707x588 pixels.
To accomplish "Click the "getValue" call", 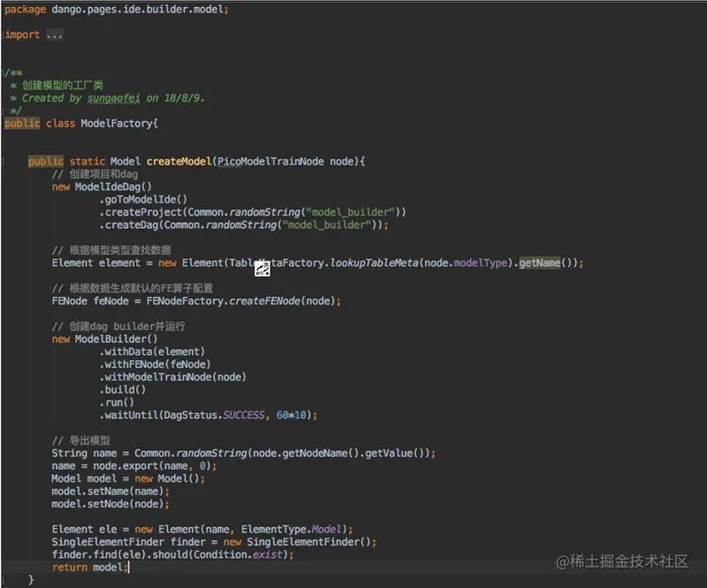I will click(x=389, y=453).
